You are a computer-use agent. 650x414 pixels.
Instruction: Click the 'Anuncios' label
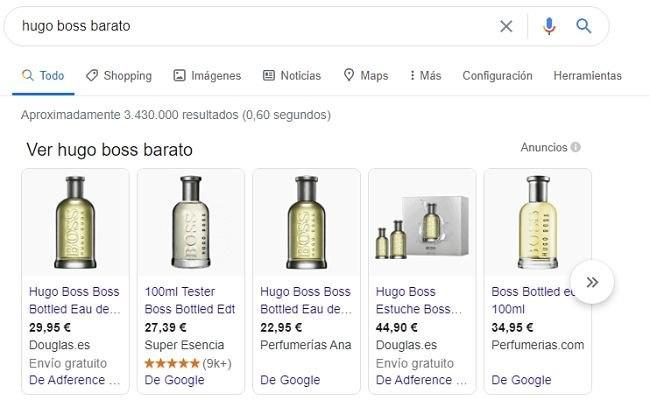coord(543,147)
